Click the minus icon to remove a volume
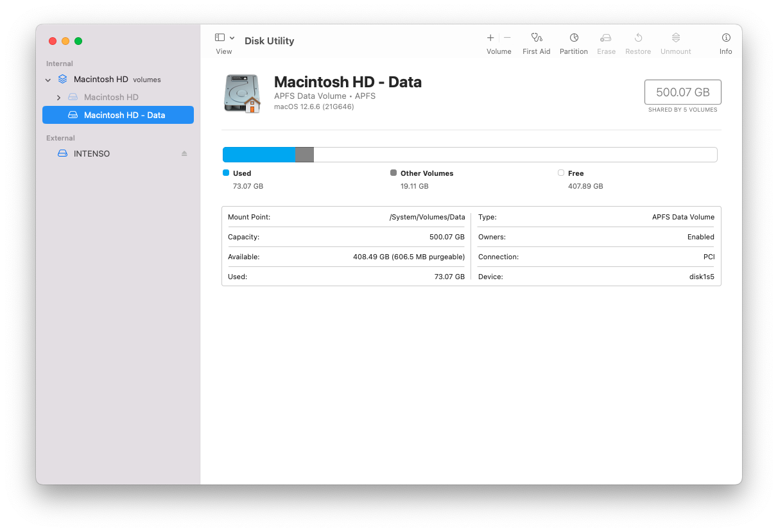The height and width of the screenshot is (532, 778). [507, 38]
